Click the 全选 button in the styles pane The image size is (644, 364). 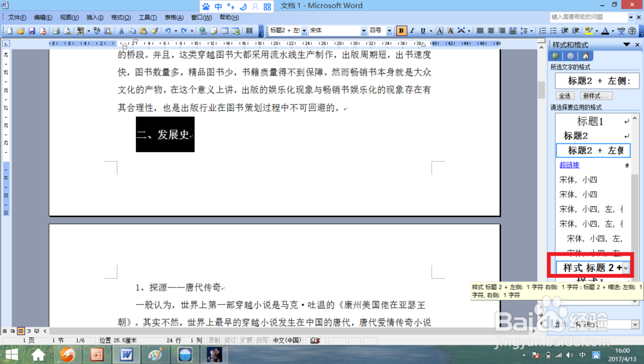pos(565,96)
